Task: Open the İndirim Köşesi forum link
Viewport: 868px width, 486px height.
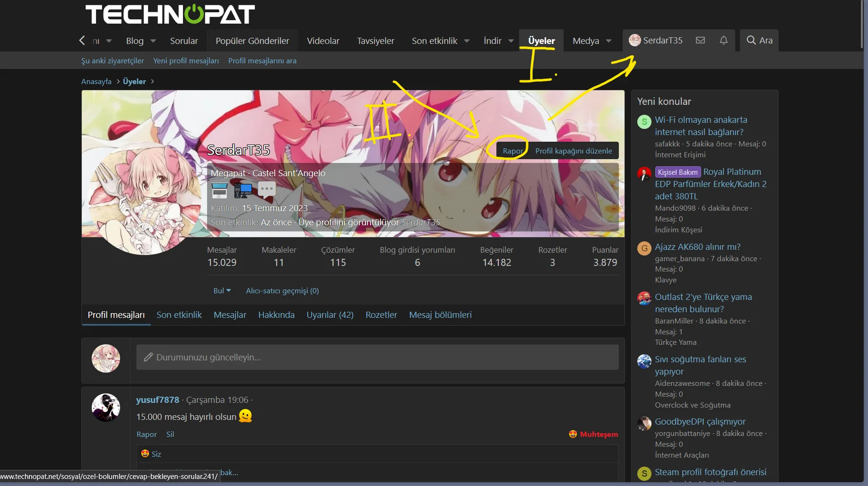Action: pos(678,230)
